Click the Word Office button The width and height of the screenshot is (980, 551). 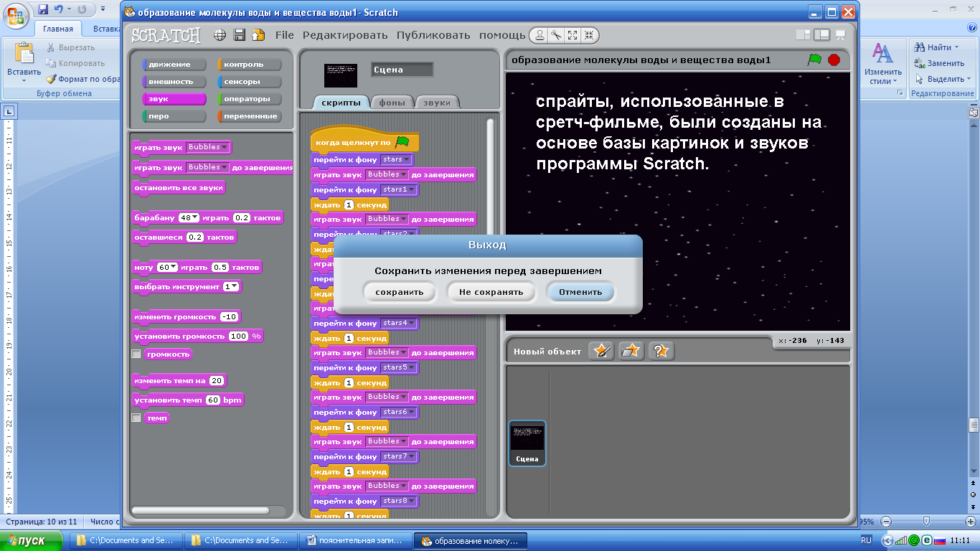coord(16,16)
